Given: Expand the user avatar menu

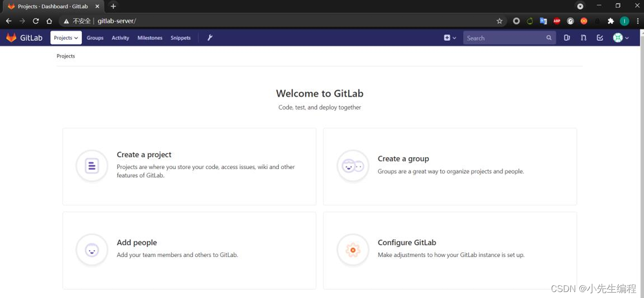Looking at the screenshot, I should coord(621,38).
